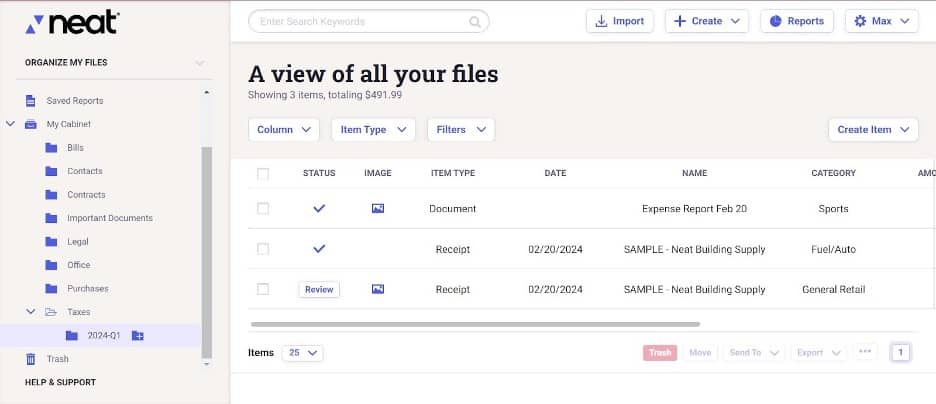Open the Trash bin in the sidebar
The image size is (936, 404).
(57, 359)
